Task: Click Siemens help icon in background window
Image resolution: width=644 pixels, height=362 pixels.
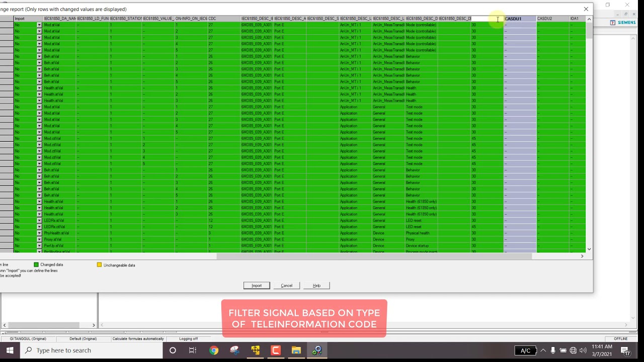Action: pos(612,23)
